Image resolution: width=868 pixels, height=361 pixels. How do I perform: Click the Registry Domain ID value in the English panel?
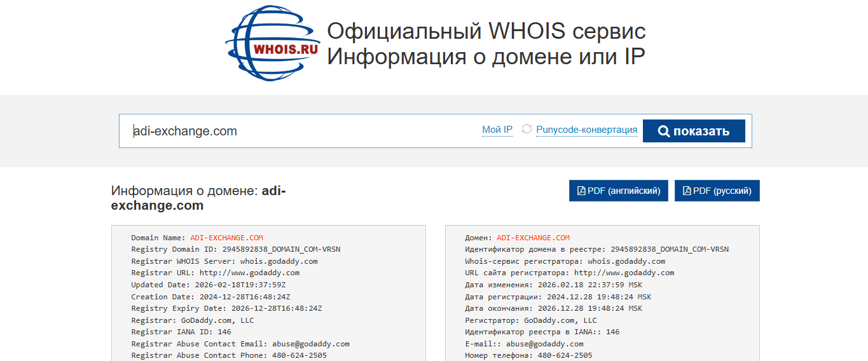(x=281, y=249)
